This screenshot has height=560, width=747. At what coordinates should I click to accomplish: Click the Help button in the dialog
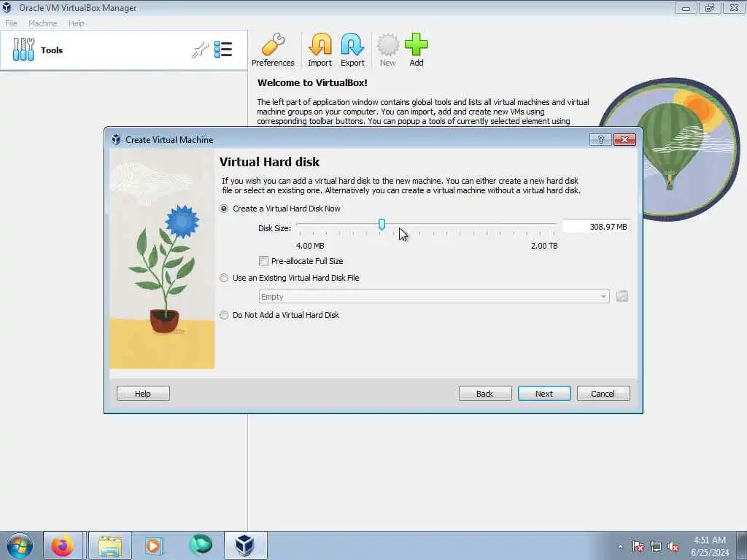(143, 393)
